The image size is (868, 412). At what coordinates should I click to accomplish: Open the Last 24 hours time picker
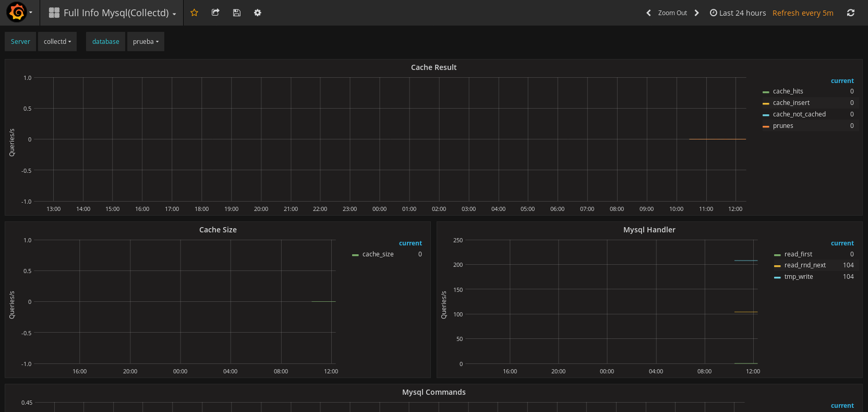click(x=738, y=13)
